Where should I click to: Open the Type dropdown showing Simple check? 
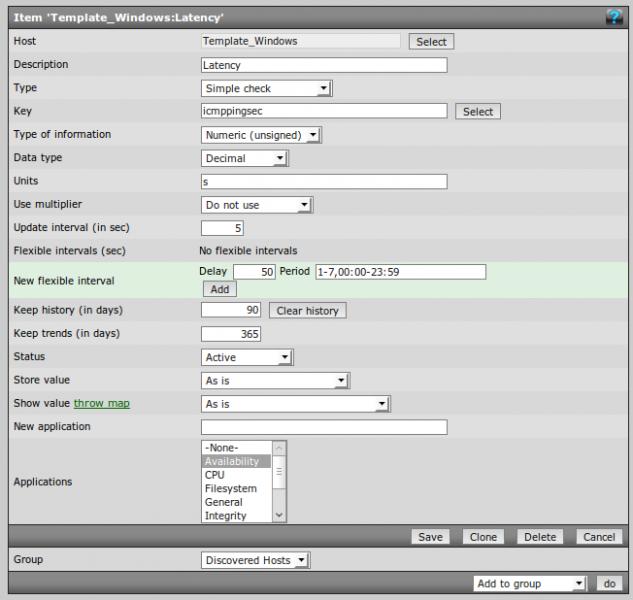(266, 89)
